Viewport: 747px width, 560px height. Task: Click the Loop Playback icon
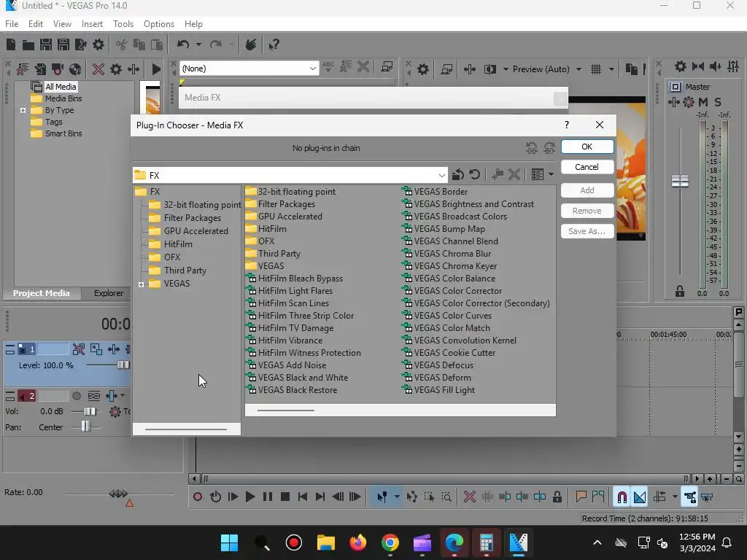pyautogui.click(x=215, y=497)
